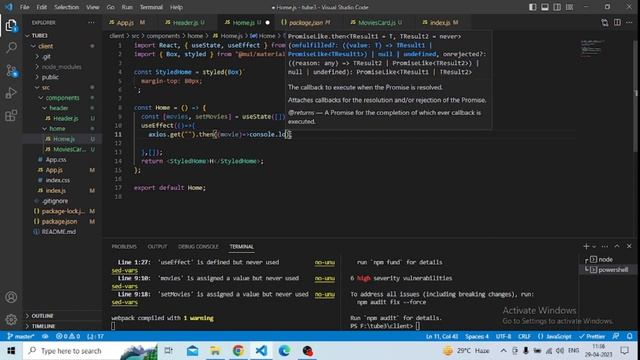Switch to package.json editor tab

306,22
